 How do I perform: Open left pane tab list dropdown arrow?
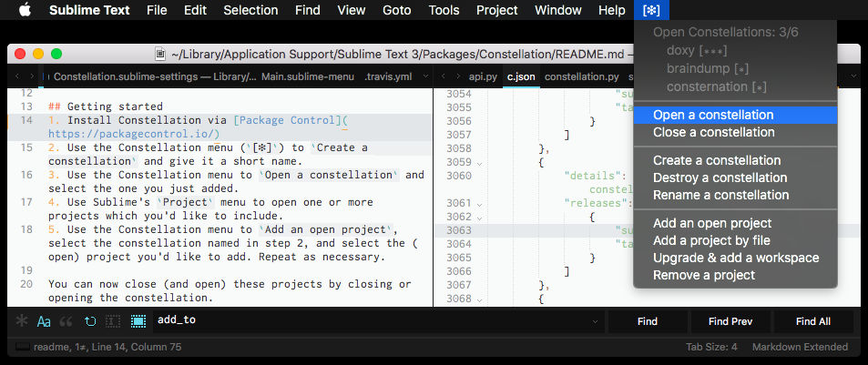(x=425, y=76)
